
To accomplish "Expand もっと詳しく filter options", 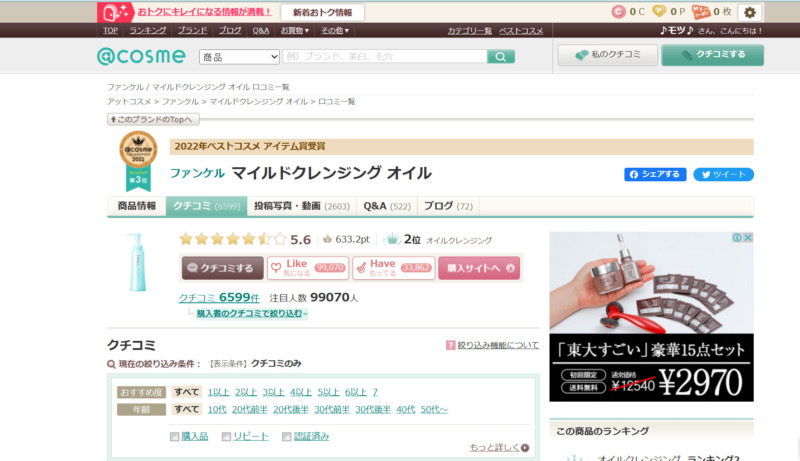I will [499, 448].
